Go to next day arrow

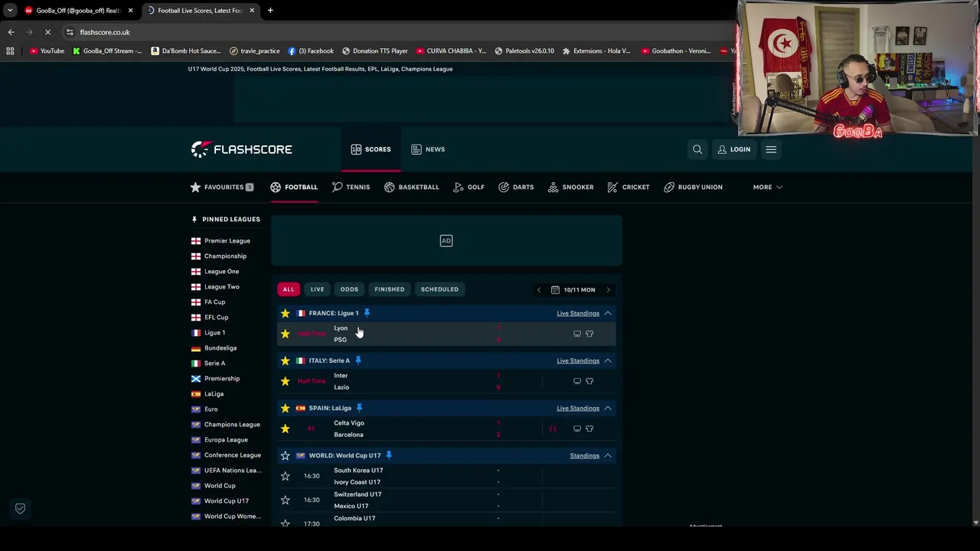tap(609, 290)
